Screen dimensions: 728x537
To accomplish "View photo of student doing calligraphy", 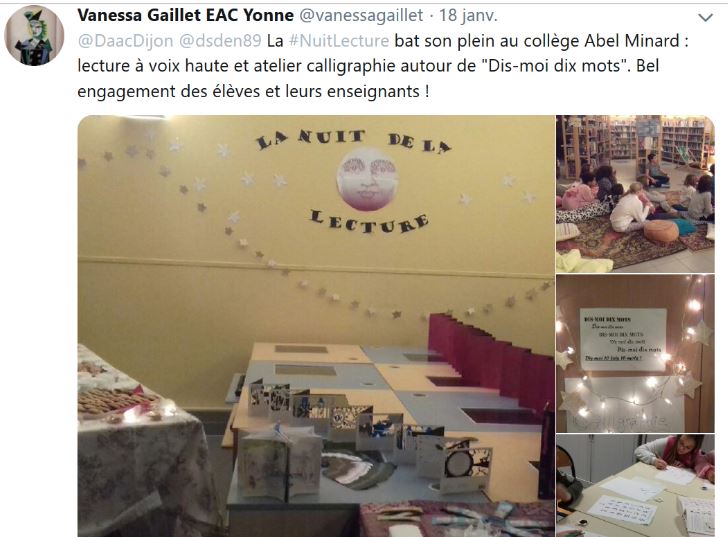I will click(x=635, y=485).
